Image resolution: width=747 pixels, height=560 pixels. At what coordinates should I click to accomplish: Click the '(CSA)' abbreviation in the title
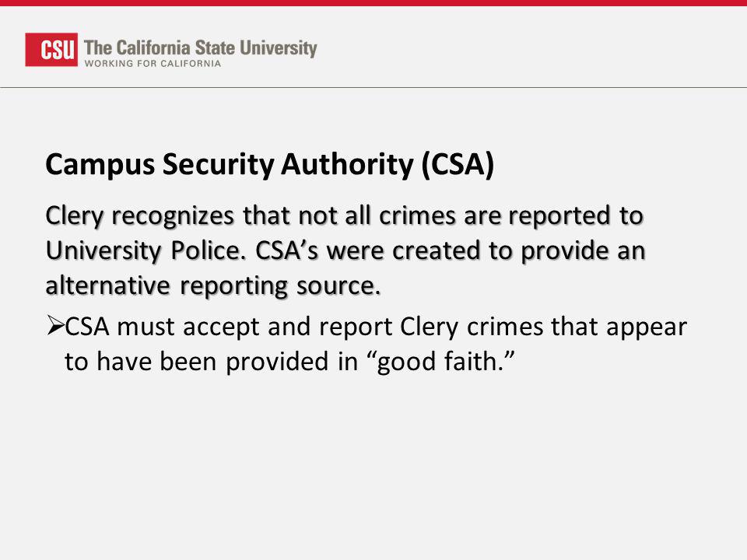[x=458, y=165]
